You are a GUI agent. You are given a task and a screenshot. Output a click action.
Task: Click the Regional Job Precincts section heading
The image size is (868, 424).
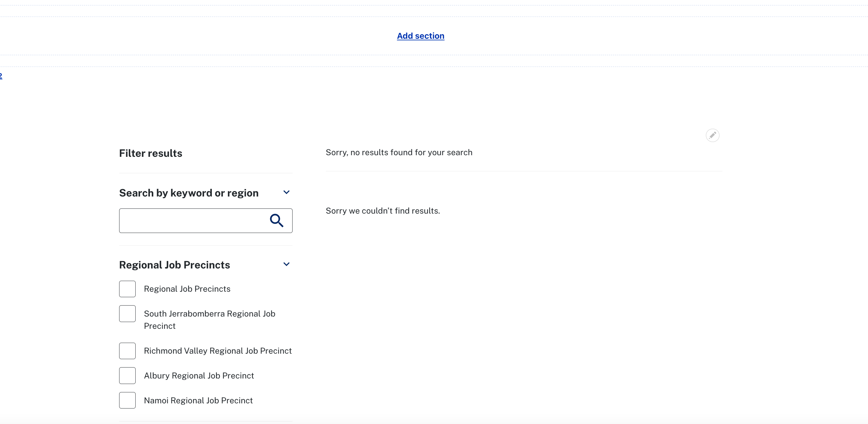pos(175,265)
